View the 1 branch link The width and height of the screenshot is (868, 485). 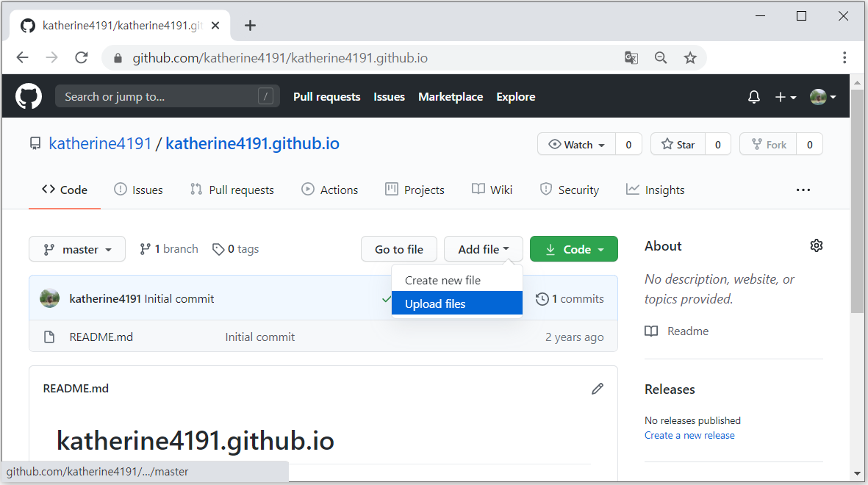point(169,249)
